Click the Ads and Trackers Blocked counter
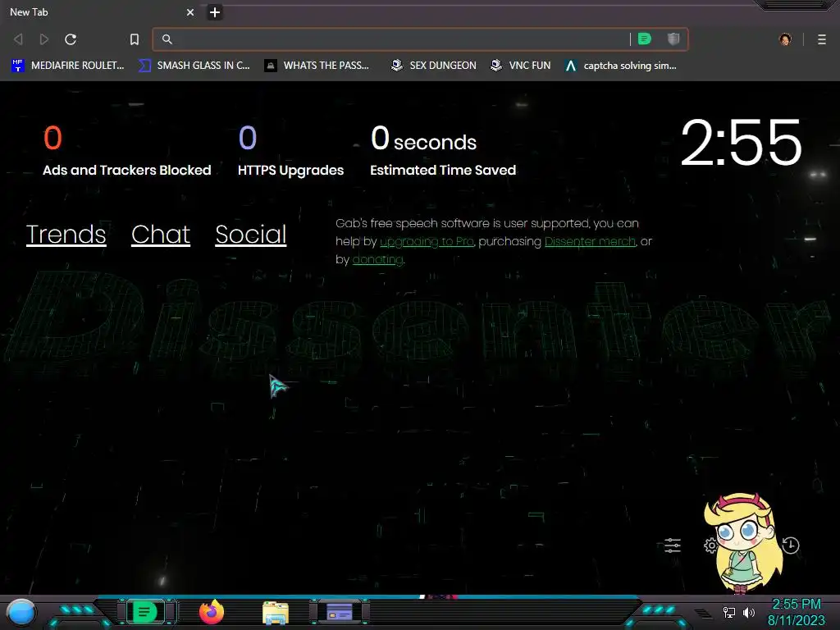The width and height of the screenshot is (840, 630). tap(127, 151)
